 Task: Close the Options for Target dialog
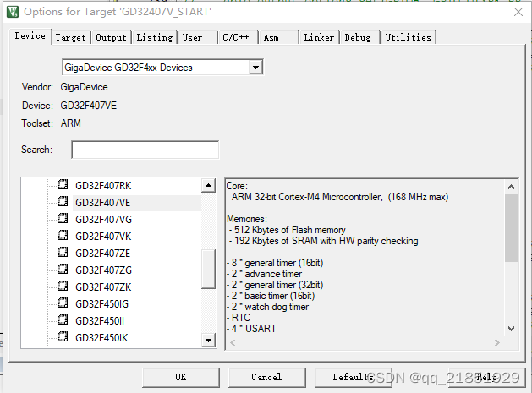click(518, 12)
